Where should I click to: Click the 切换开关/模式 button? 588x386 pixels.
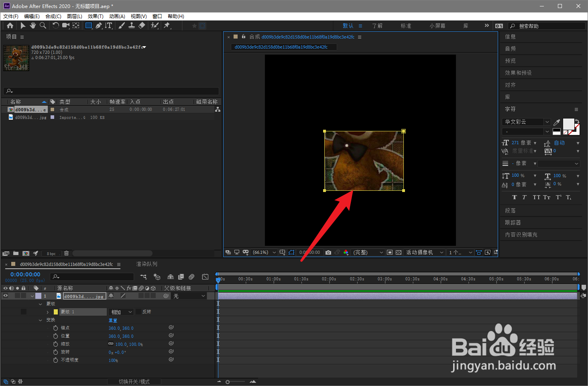coord(134,382)
